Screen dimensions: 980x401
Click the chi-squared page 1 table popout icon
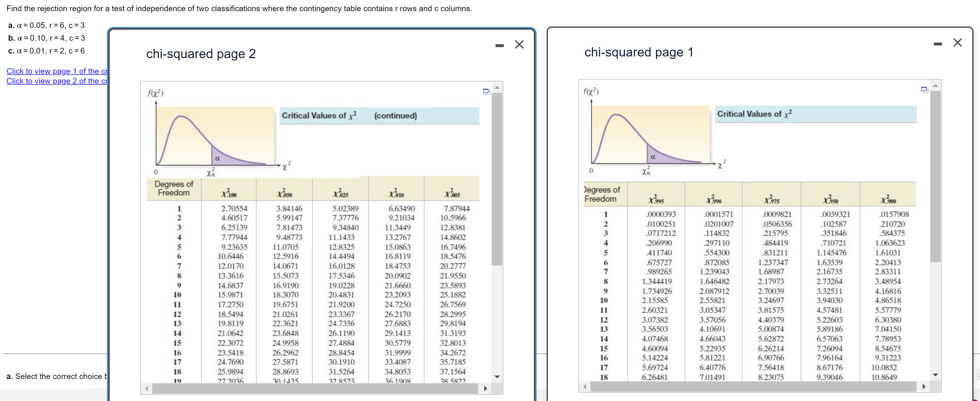pos(924,90)
